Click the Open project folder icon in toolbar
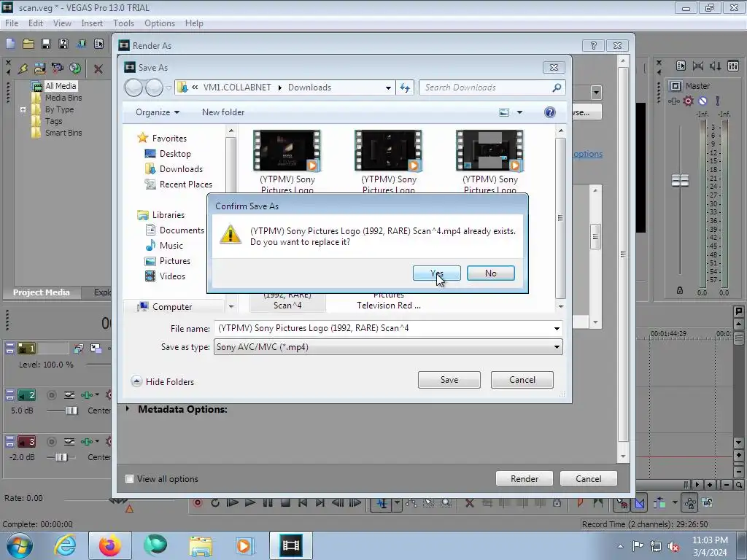This screenshot has height=560, width=747. tap(28, 44)
